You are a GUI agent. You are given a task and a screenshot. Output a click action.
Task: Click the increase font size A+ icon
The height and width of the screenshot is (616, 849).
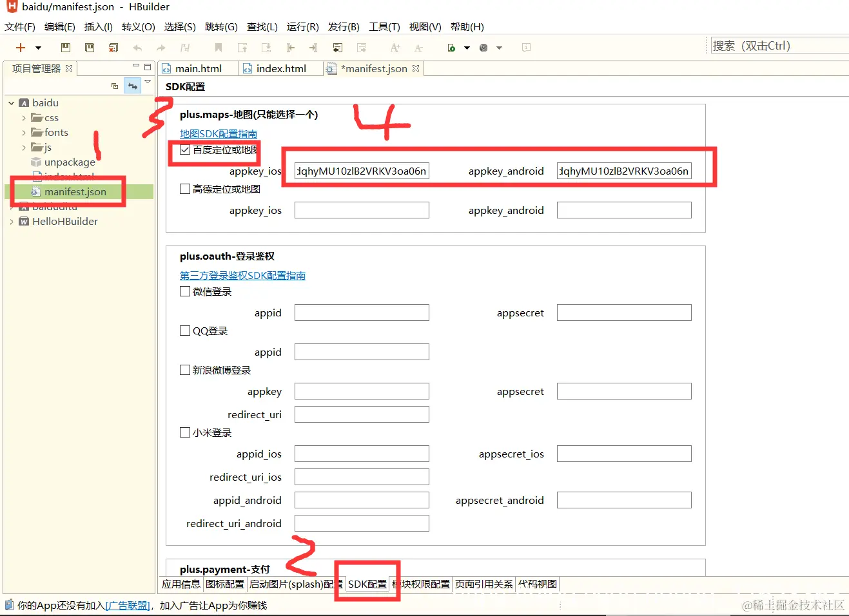[395, 48]
